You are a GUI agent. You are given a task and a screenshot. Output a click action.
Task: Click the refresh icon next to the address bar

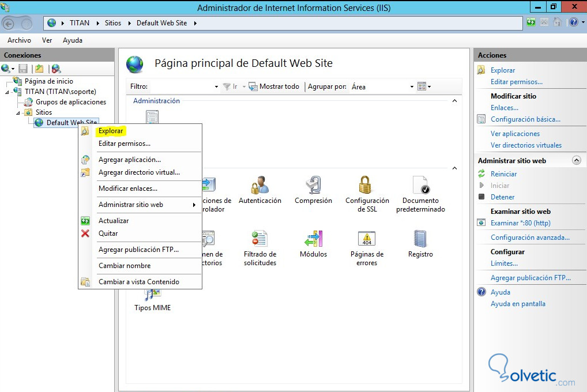531,22
